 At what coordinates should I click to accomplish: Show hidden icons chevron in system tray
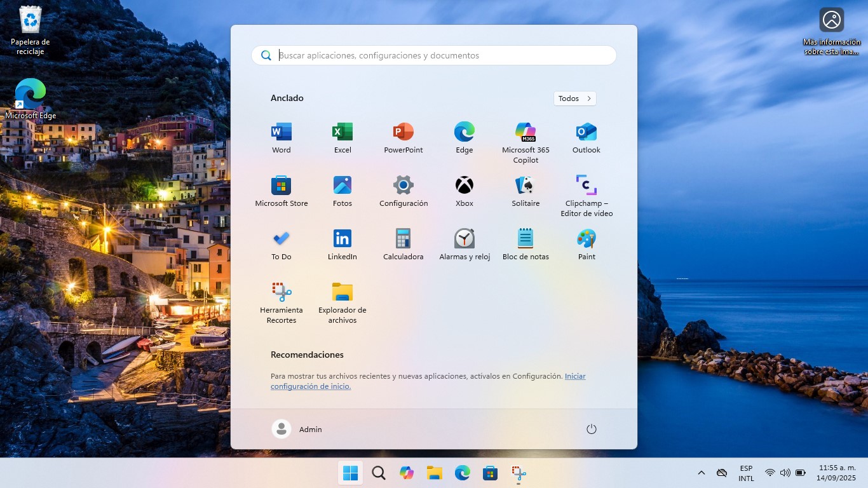click(x=702, y=473)
